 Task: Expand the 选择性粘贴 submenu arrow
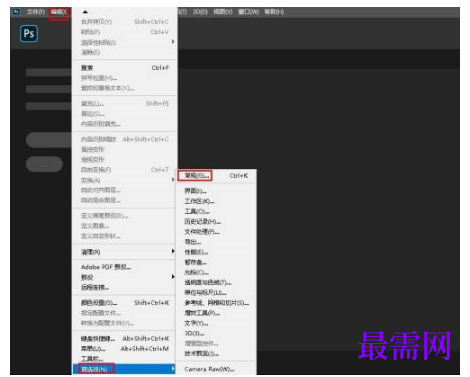click(173, 42)
